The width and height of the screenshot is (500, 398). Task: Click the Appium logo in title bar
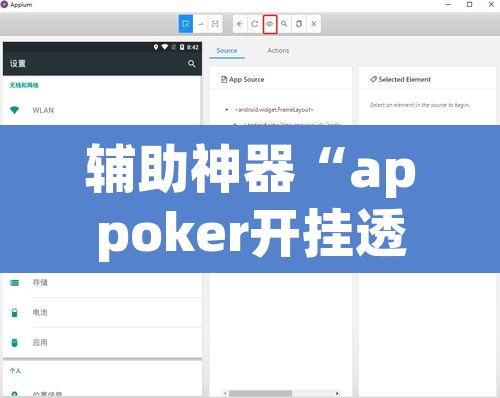pos(4,5)
